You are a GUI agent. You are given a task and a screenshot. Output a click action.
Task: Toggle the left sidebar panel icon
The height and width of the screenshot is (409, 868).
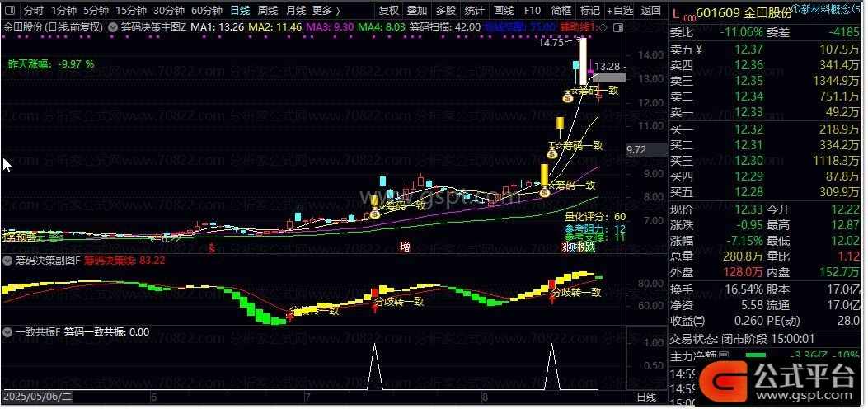[11, 10]
